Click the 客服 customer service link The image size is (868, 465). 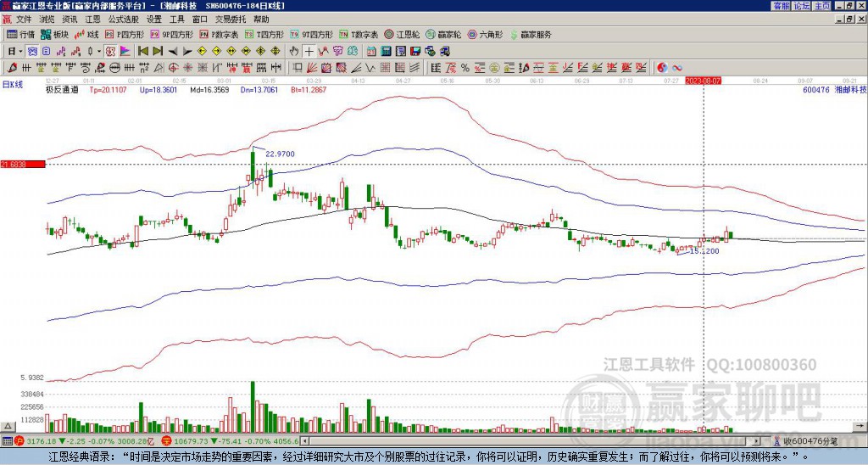point(781,6)
